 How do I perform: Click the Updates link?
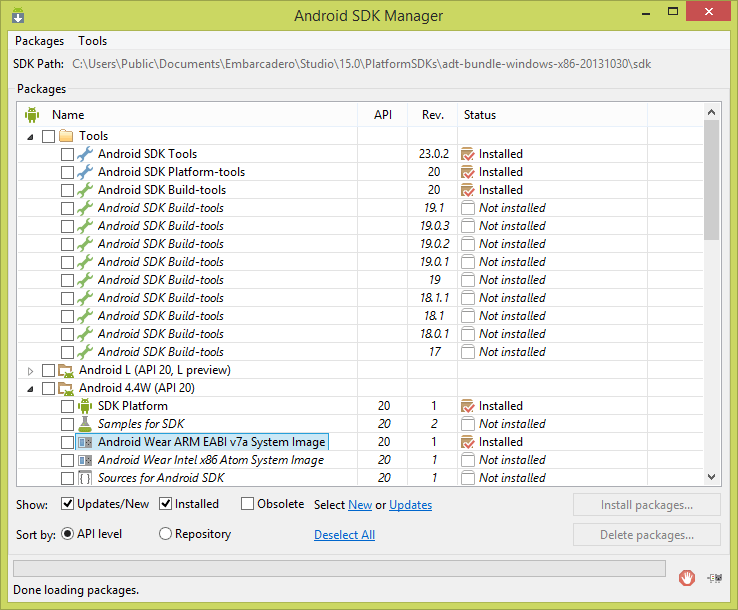coord(410,505)
